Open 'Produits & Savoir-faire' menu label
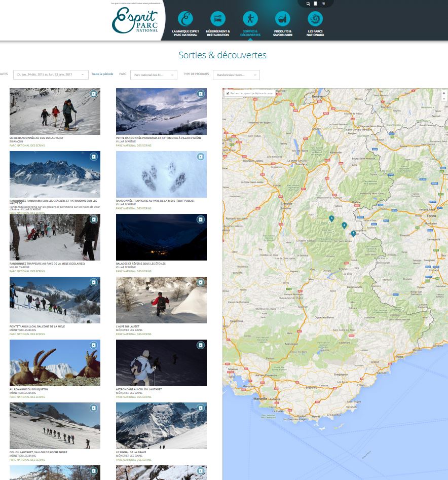Viewport: 448px width, 480px height. tap(283, 33)
